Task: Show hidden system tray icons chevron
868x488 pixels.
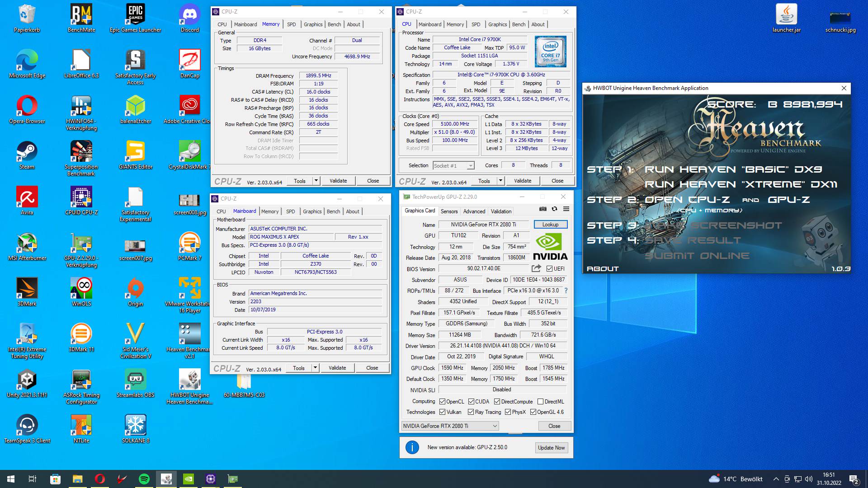Action: point(776,479)
